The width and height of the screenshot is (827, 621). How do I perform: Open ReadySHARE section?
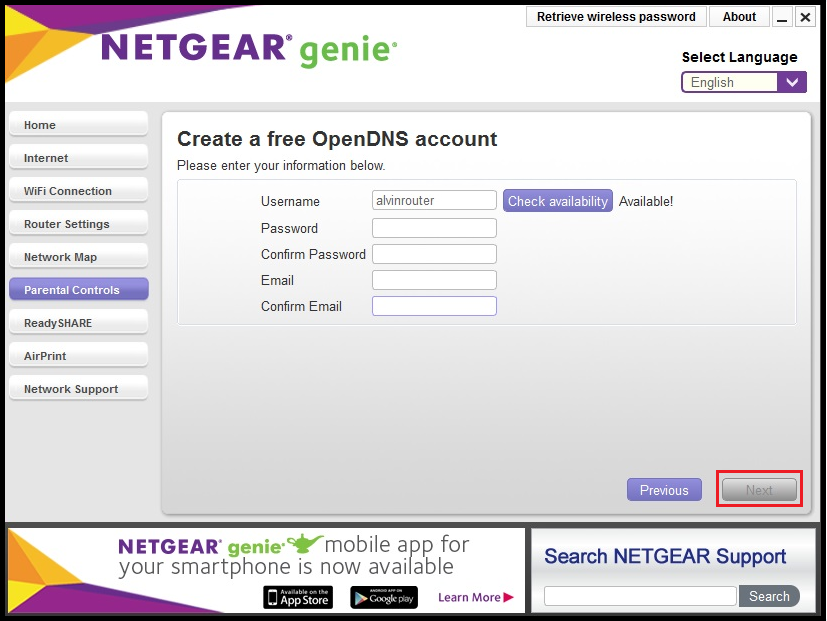click(x=79, y=323)
